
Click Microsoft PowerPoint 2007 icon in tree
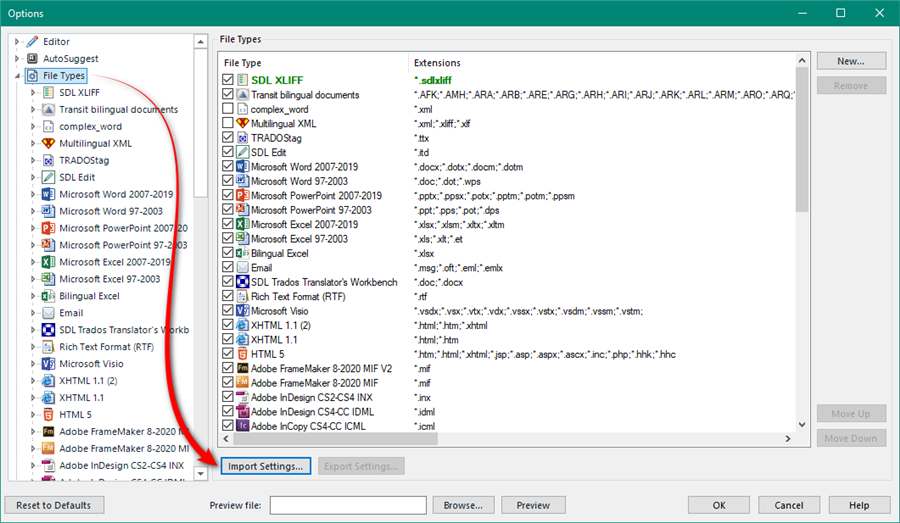(49, 228)
